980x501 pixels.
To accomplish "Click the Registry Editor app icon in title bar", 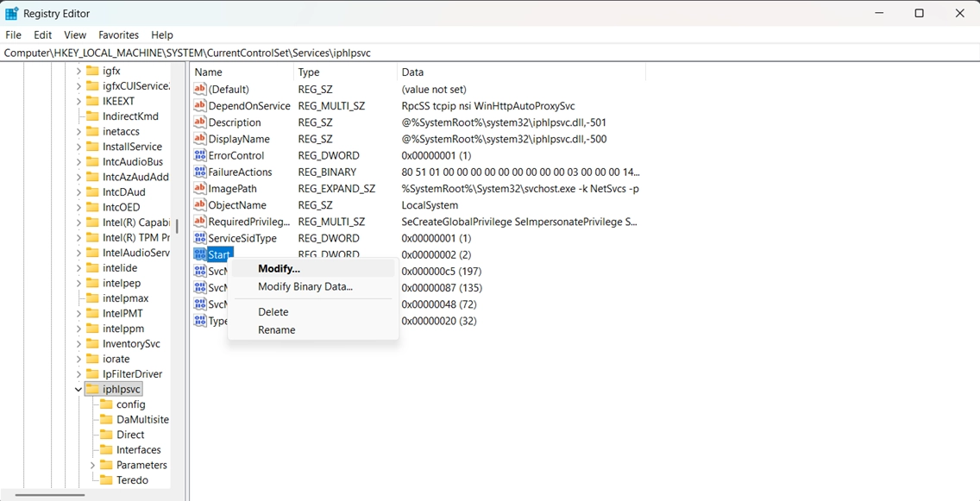I will pos(12,13).
